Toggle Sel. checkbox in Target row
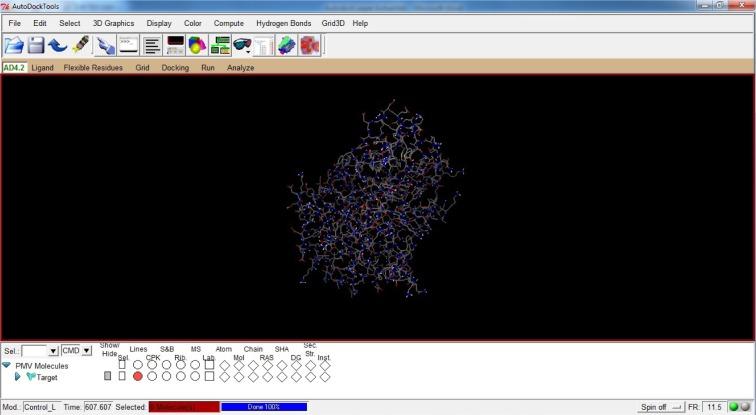Image resolution: width=756 pixels, height=415 pixels. (x=122, y=376)
